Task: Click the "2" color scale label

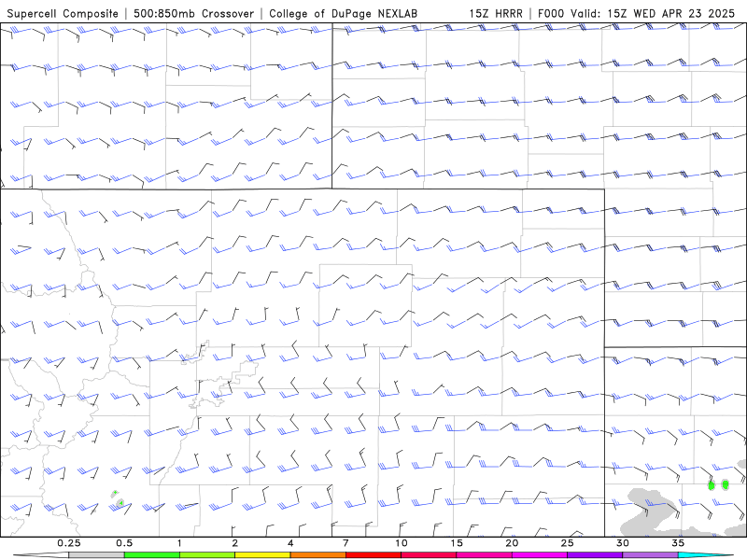Action: click(x=235, y=543)
